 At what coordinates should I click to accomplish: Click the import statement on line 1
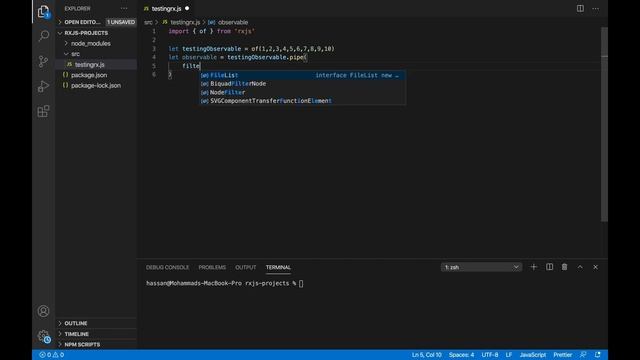[x=211, y=31]
